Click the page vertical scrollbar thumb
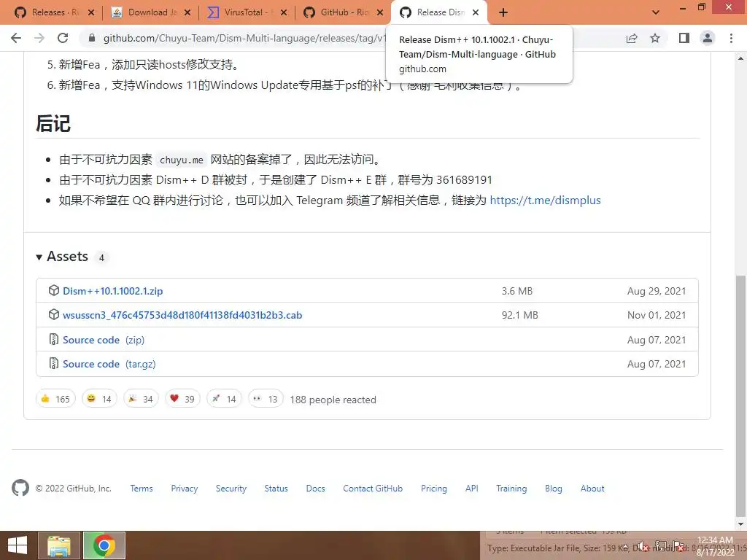 (741, 395)
